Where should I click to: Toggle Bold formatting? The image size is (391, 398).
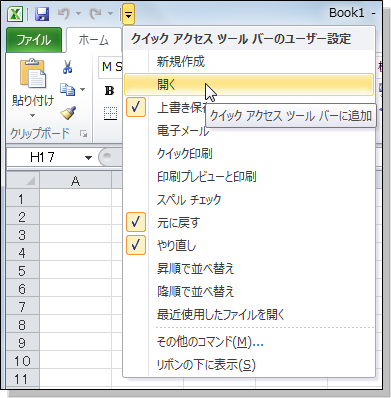pyautogui.click(x=109, y=91)
